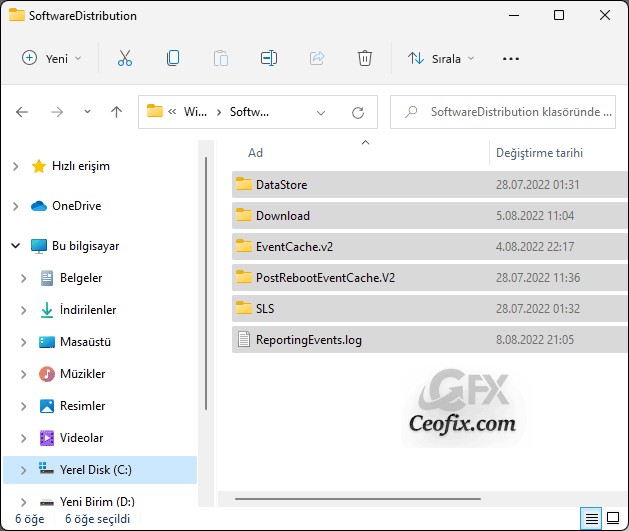Expand the Belgeler tree node
The width and height of the screenshot is (629, 531).
23,278
